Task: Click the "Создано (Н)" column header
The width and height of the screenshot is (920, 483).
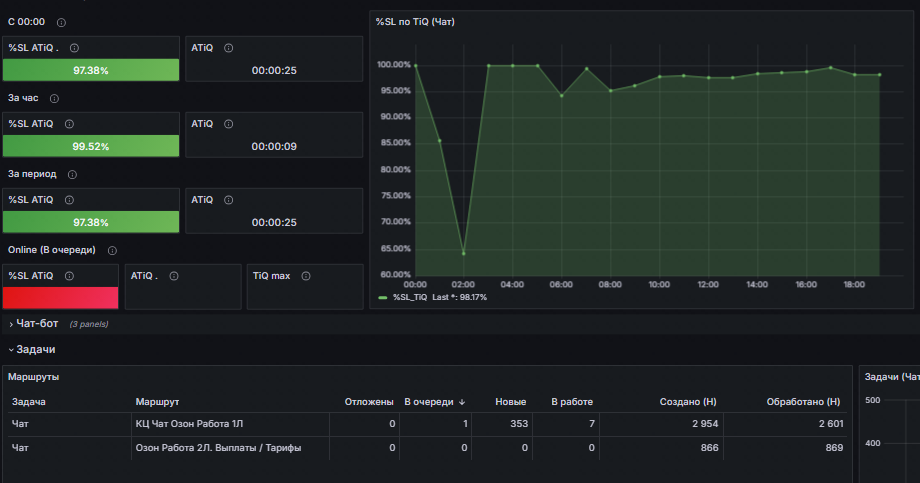Action: click(x=688, y=402)
